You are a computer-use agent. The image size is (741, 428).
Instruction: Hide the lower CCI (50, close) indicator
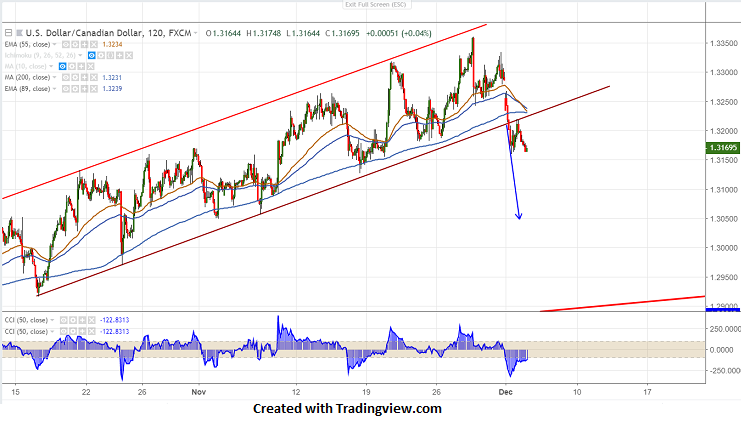(64, 331)
